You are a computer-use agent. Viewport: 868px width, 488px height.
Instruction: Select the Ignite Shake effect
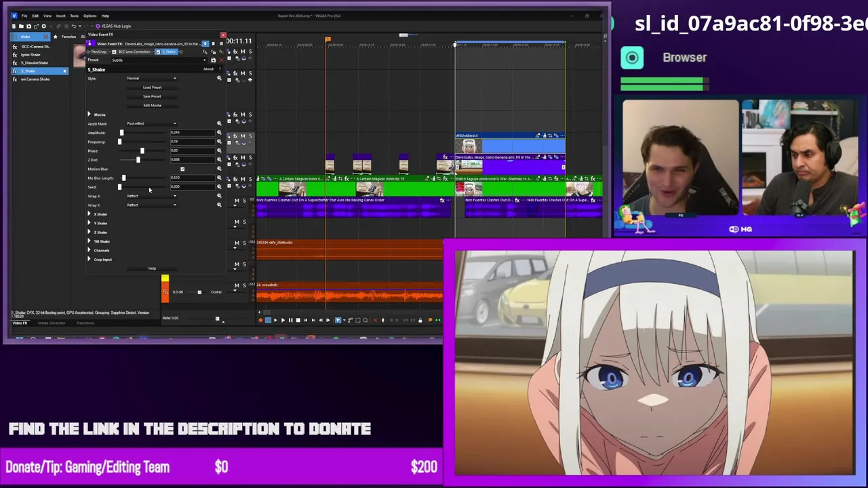pos(31,55)
